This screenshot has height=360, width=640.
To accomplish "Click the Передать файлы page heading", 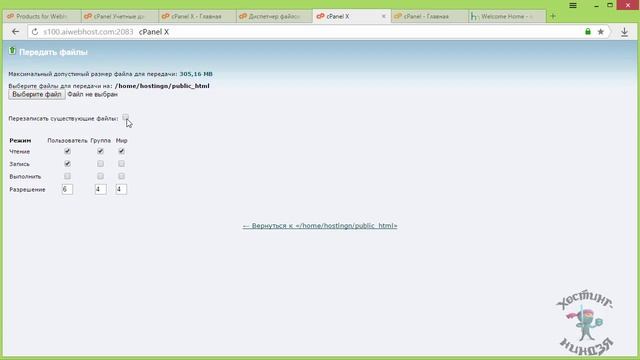I will 53,52.
